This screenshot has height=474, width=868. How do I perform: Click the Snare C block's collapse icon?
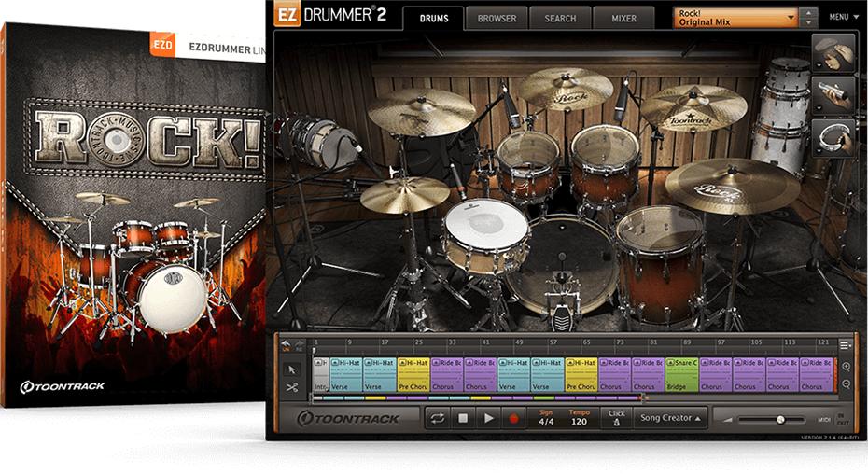click(670, 362)
